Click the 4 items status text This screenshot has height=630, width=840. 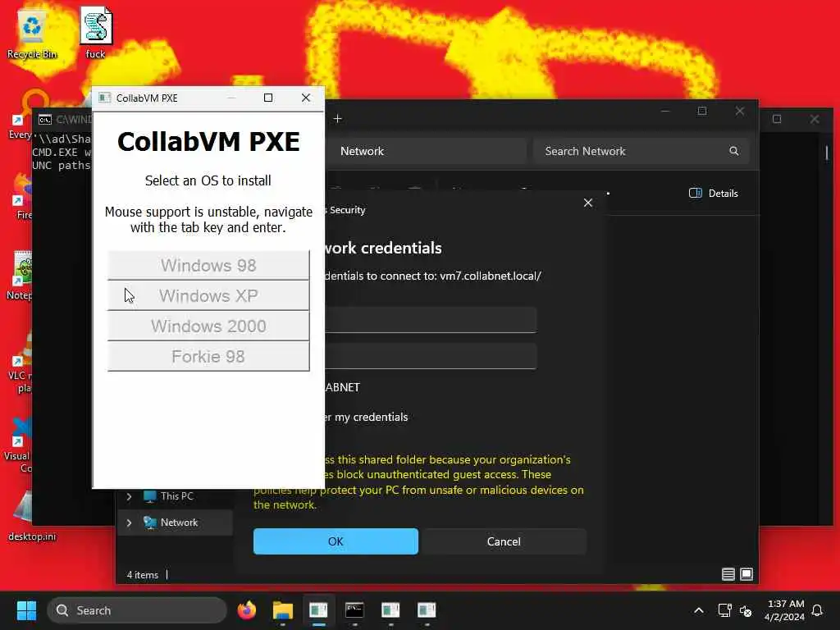pyautogui.click(x=143, y=575)
